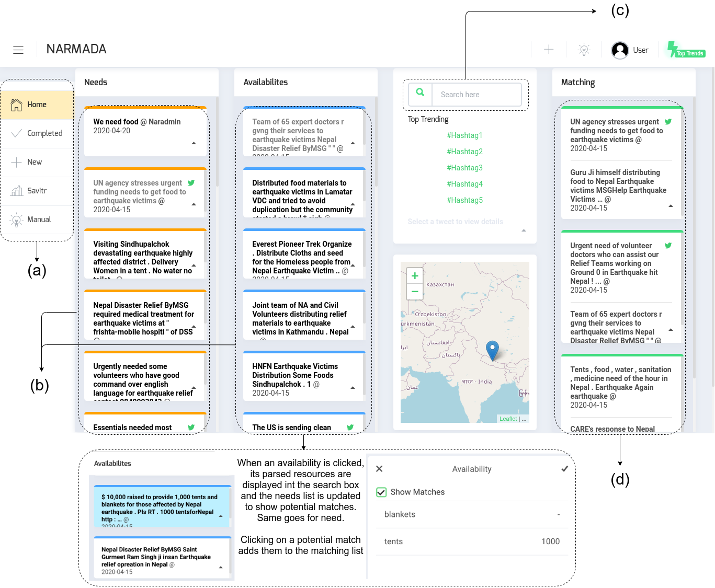Open the Leaflet attribution link
The width and height of the screenshot is (715, 588).
(507, 419)
